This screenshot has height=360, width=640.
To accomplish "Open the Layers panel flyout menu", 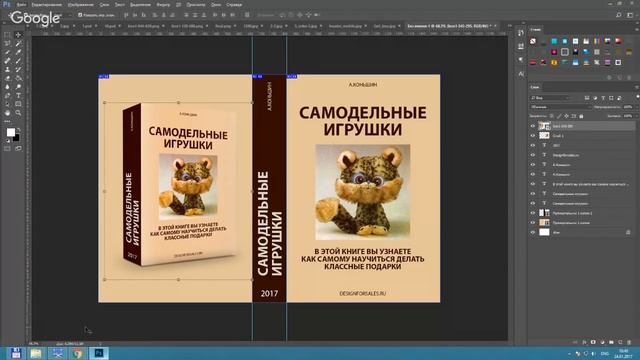I will pos(637,87).
